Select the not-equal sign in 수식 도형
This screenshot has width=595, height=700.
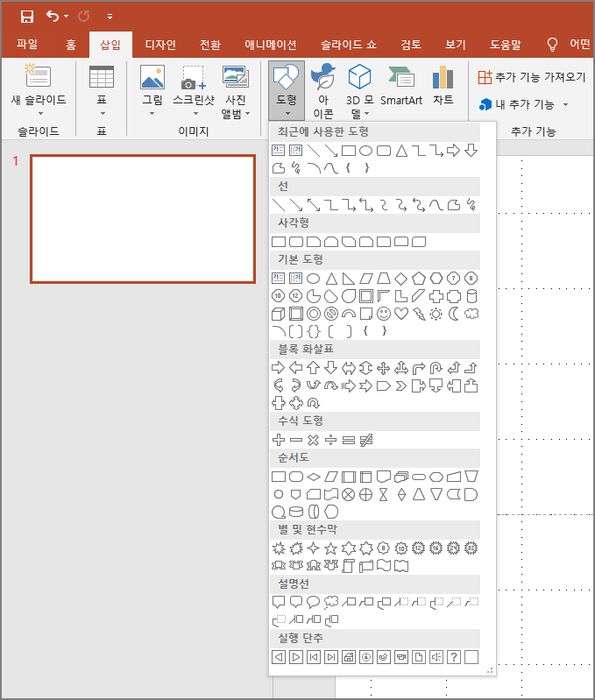(x=366, y=440)
